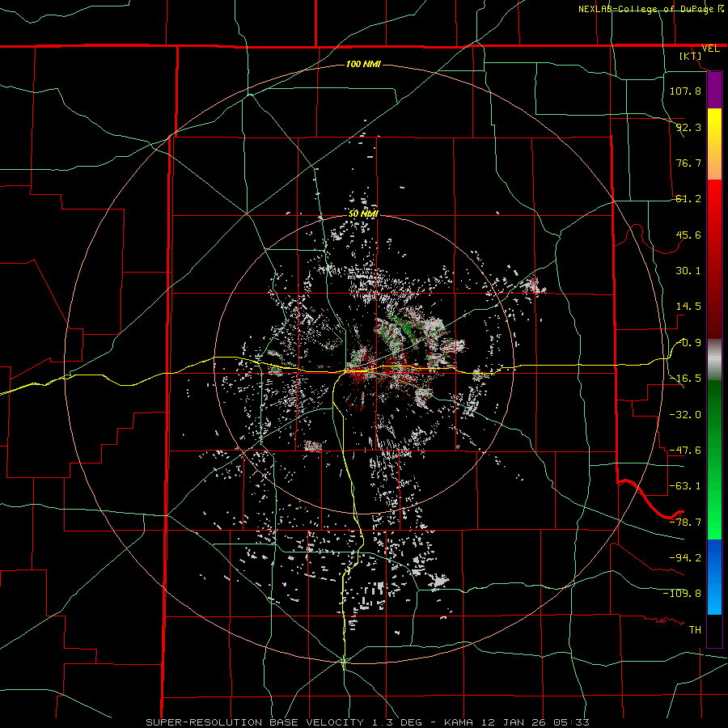The height and width of the screenshot is (728, 728).
Task: Select the -94.2 value on the velocity scale
Action: tap(685, 558)
